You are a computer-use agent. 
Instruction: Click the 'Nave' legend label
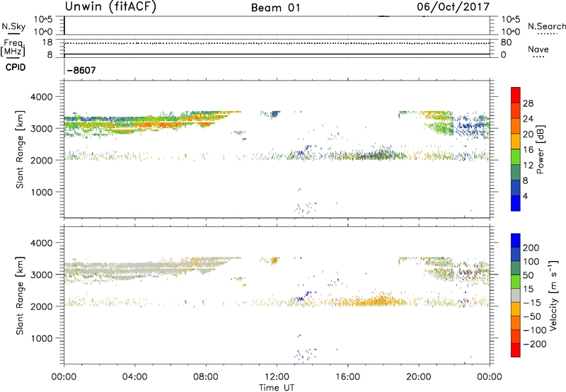pyautogui.click(x=538, y=50)
